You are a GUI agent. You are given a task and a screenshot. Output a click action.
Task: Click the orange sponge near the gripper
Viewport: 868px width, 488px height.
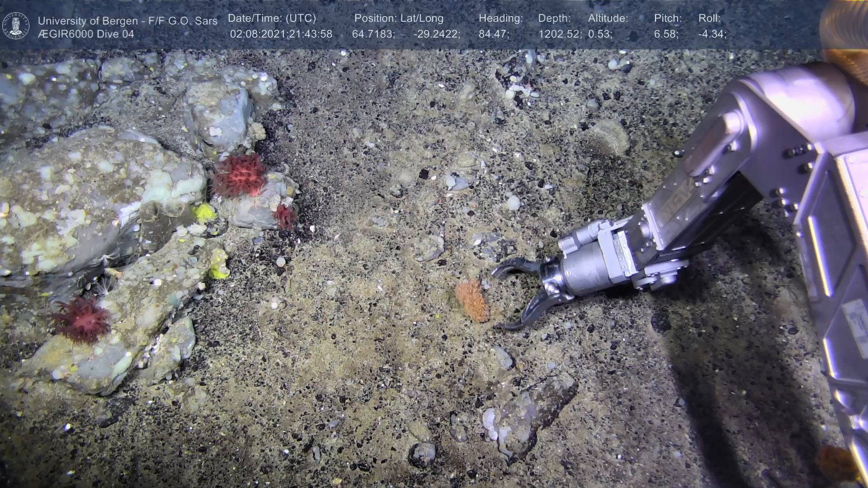tap(472, 300)
